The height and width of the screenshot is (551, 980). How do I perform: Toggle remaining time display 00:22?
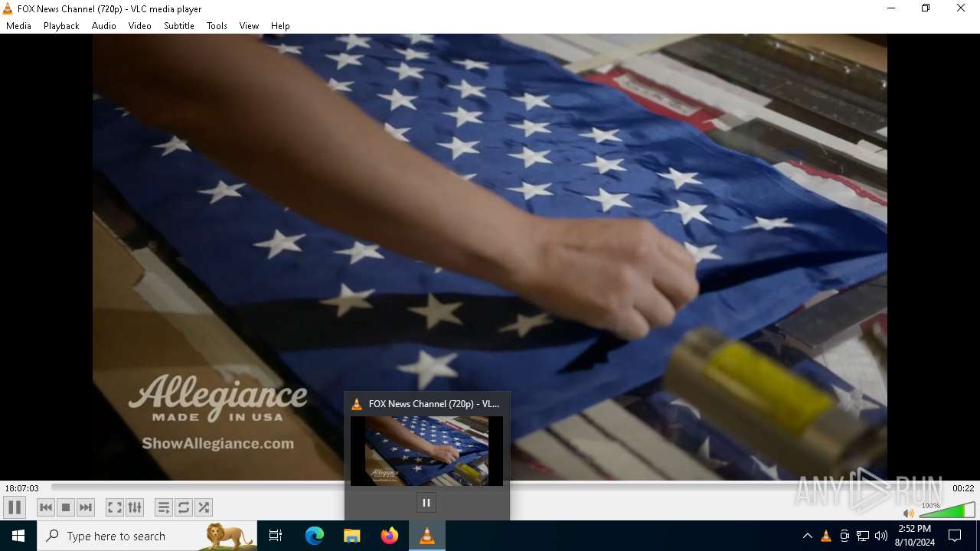pyautogui.click(x=963, y=488)
